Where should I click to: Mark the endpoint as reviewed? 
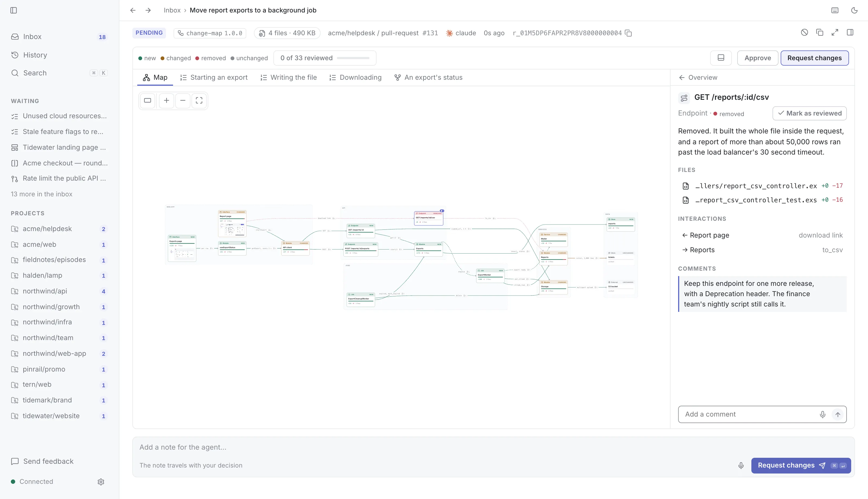pos(809,113)
